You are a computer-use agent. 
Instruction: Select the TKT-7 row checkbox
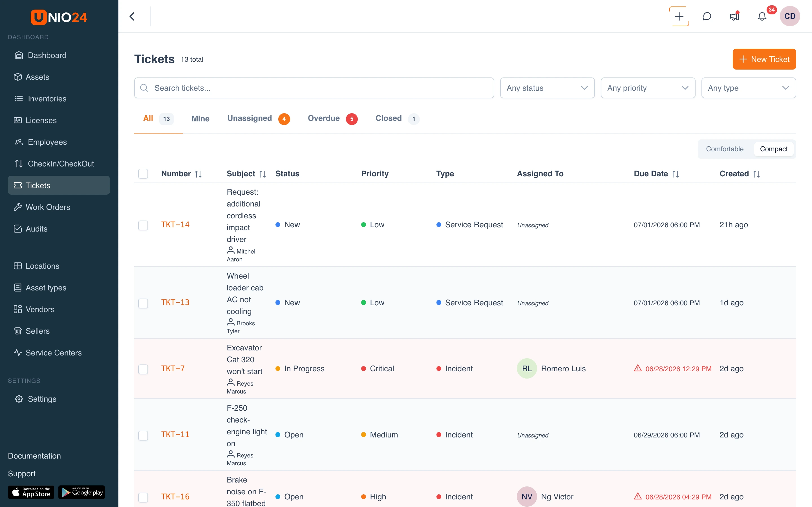[143, 369]
